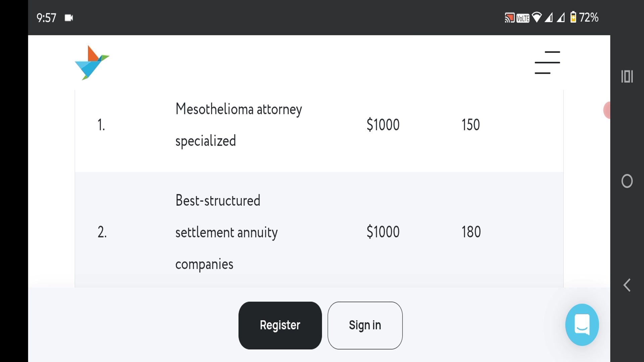Tap the $1000 price in row one

(x=382, y=124)
